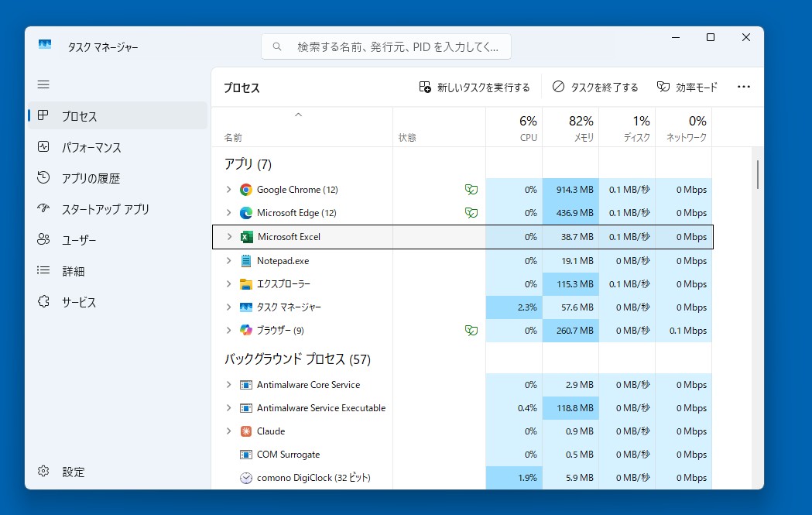Click the Google Chrome process icon

tap(246, 190)
